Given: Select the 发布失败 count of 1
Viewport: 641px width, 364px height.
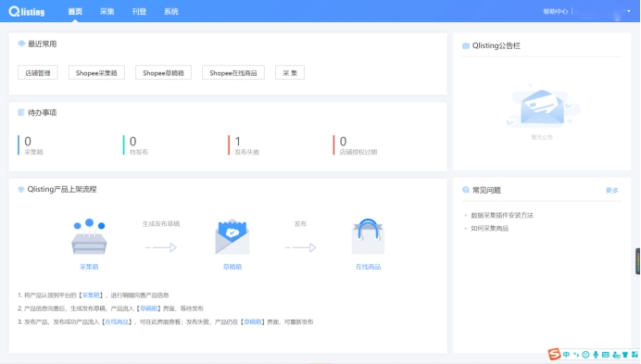Looking at the screenshot, I should [238, 142].
